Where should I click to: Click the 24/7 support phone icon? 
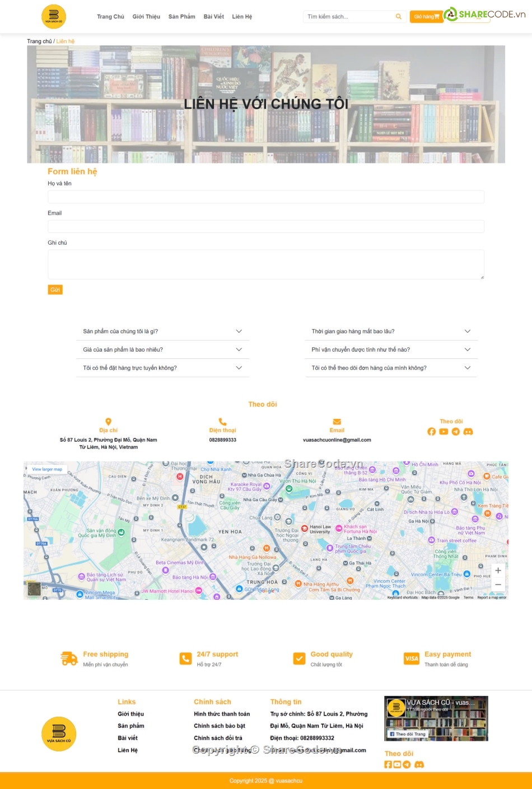coord(185,659)
